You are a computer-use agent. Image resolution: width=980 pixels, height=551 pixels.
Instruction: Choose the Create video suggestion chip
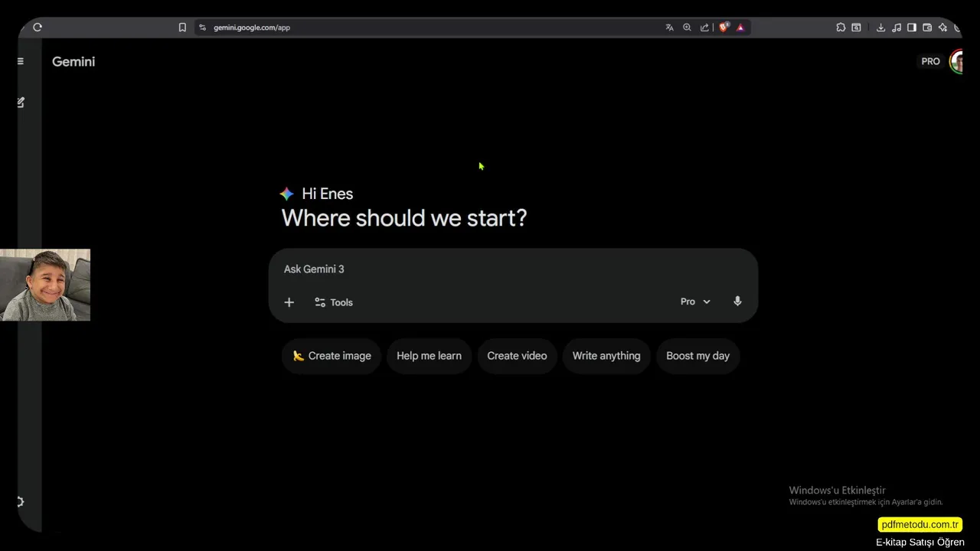(x=517, y=356)
